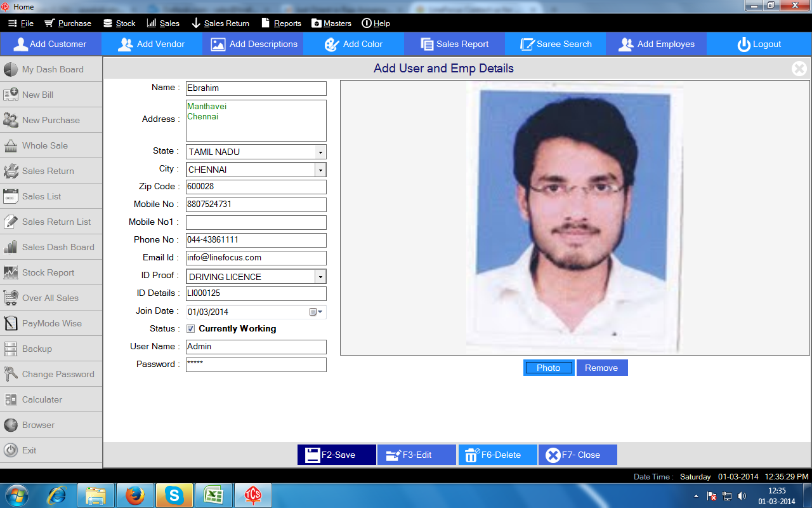The image size is (812, 508).
Task: Click the Saree Search toolbar icon
Action: tap(527, 44)
